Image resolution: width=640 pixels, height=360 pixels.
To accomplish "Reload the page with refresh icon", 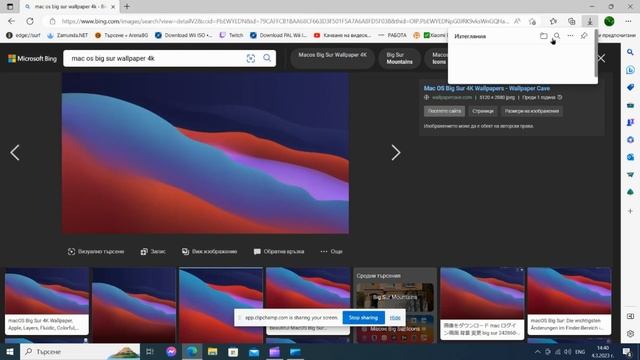I will pos(30,21).
